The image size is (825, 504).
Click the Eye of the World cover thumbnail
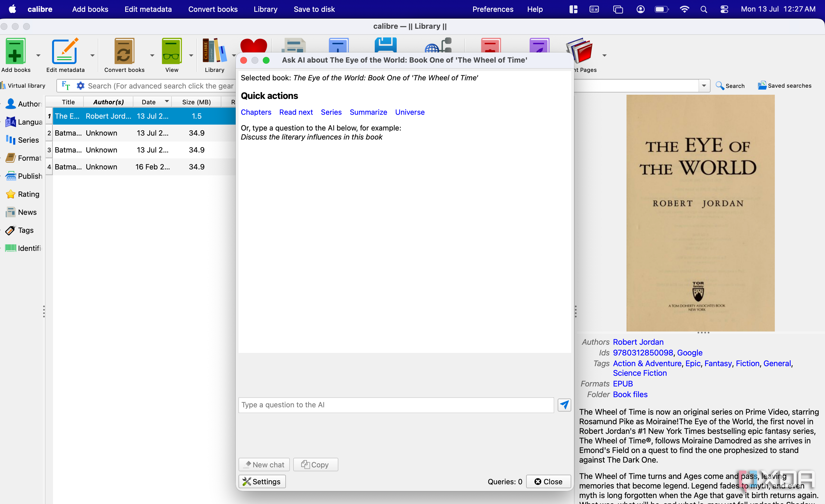[700, 213]
